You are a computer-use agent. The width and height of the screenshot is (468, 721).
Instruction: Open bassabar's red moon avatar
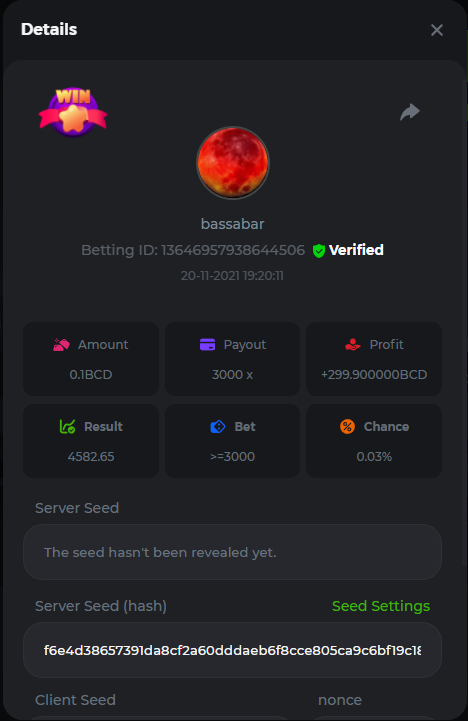233,163
